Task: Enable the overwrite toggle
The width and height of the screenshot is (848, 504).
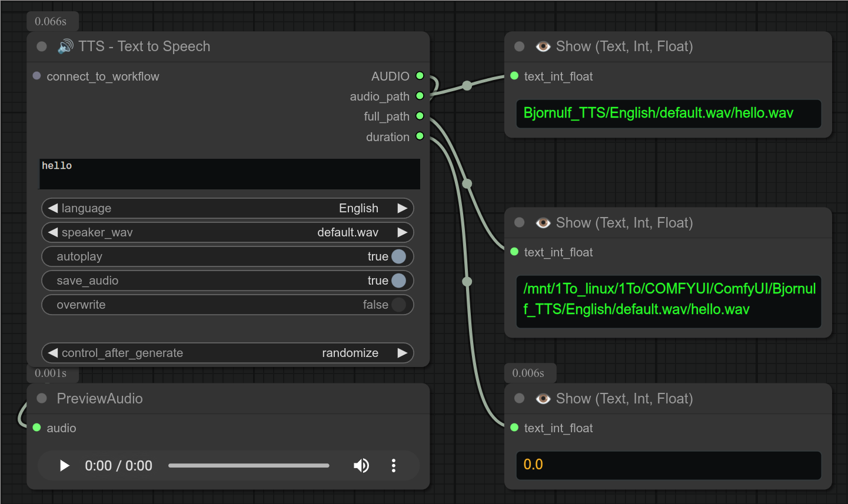Action: coord(398,305)
